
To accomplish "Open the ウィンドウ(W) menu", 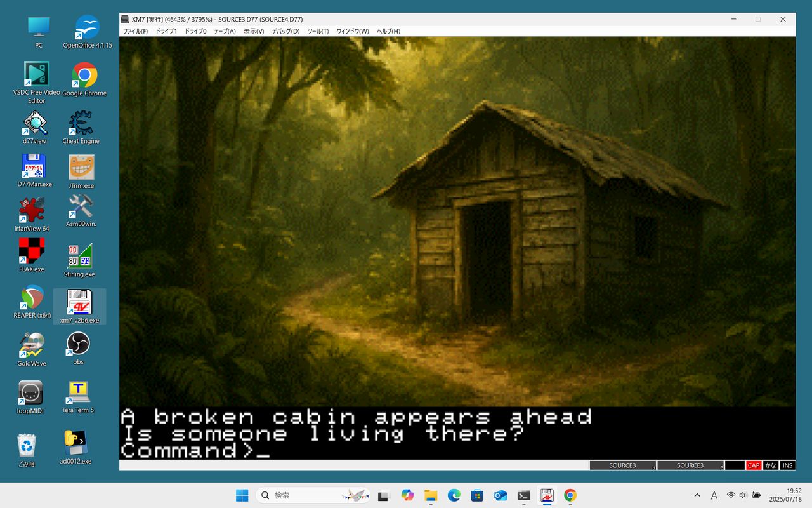I will [352, 31].
